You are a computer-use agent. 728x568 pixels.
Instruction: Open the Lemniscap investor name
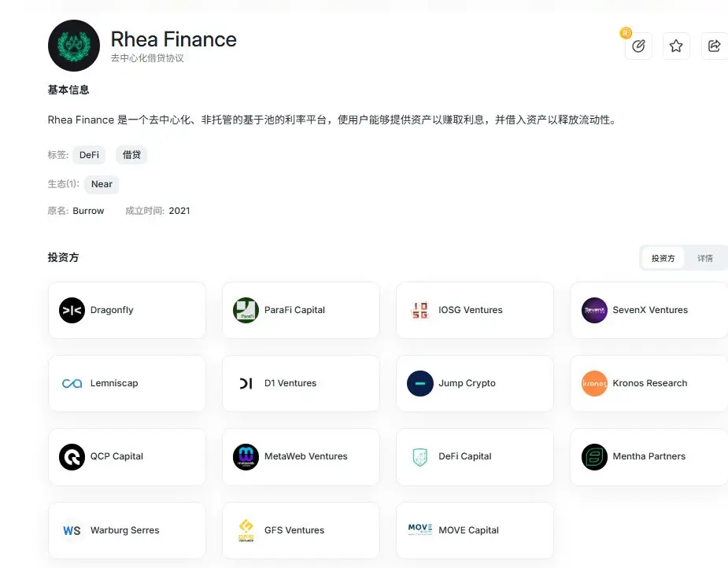114,383
